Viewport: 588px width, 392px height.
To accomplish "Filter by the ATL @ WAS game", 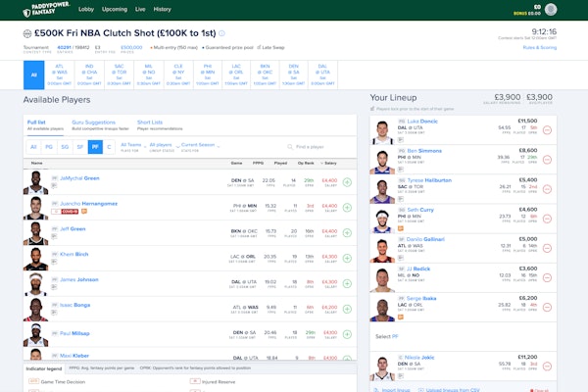I will 59,75.
